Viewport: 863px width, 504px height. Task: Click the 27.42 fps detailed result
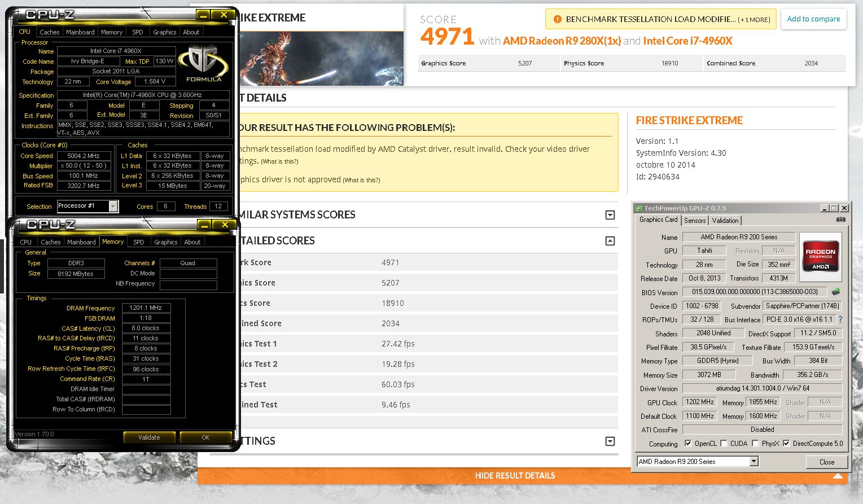click(398, 344)
